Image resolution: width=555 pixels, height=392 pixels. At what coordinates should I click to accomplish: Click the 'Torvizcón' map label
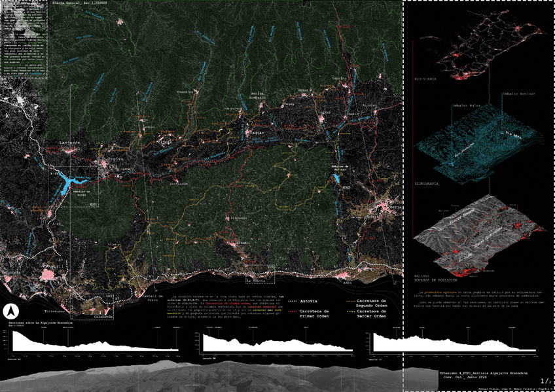tap(179, 184)
